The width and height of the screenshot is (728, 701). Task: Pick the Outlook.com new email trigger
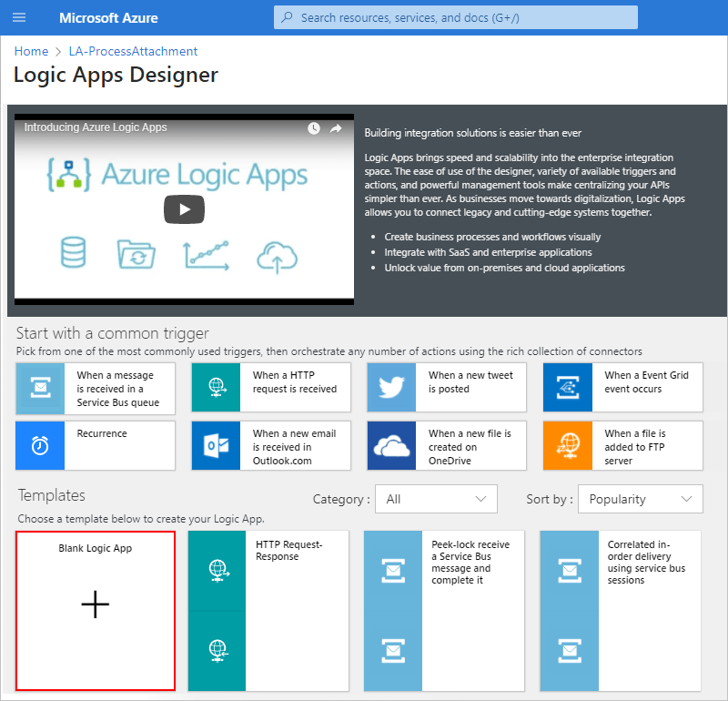(x=270, y=445)
